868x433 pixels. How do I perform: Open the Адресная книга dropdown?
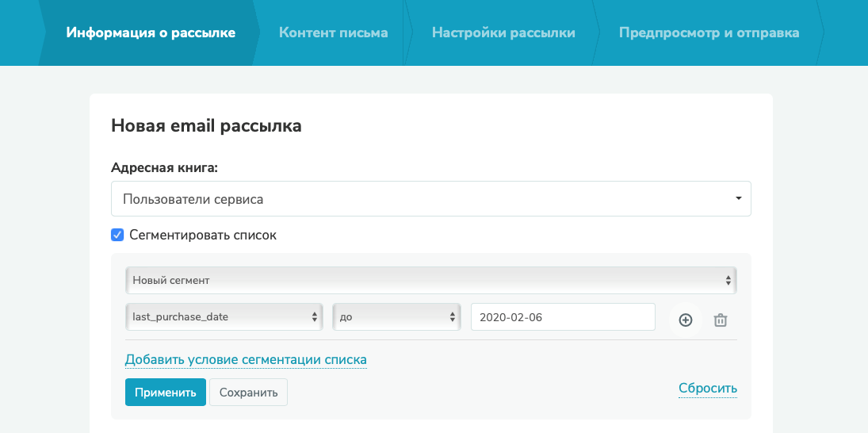tap(431, 199)
